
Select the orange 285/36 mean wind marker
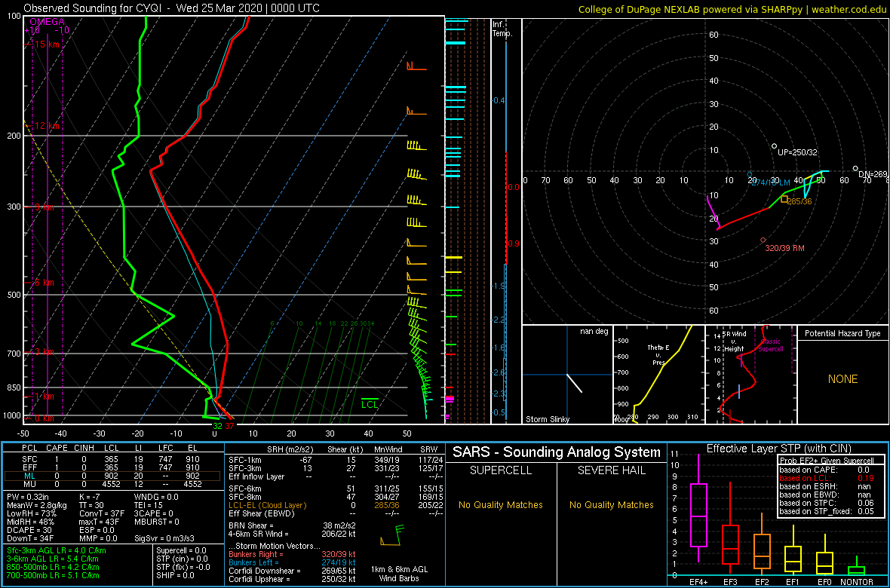pyautogui.click(x=795, y=201)
